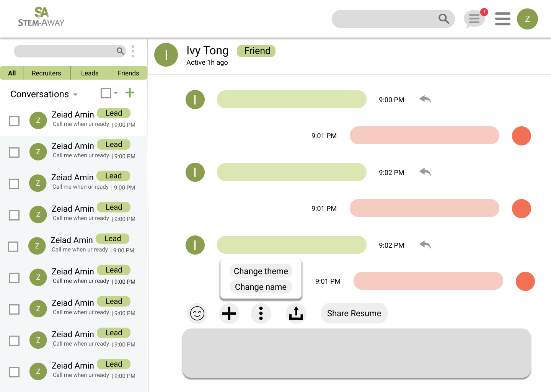Open the hamburger menu in header
Viewport: 551px width, 392px height.
tap(502, 19)
